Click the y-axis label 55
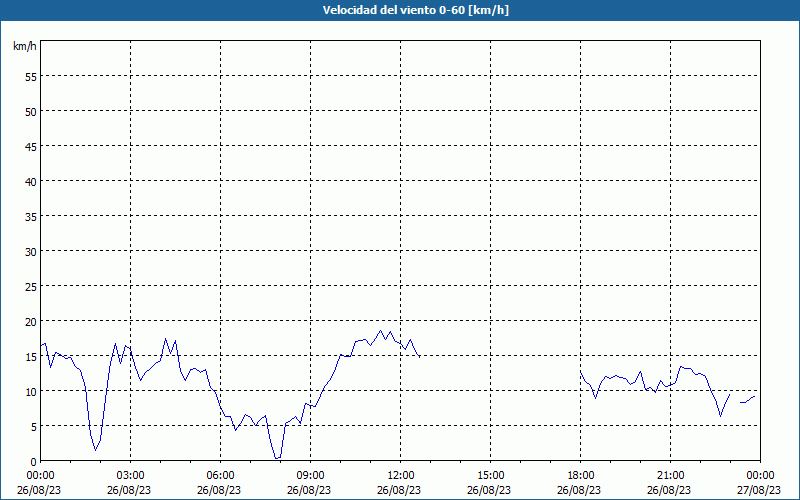Image resolution: width=800 pixels, height=500 pixels. click(31, 77)
